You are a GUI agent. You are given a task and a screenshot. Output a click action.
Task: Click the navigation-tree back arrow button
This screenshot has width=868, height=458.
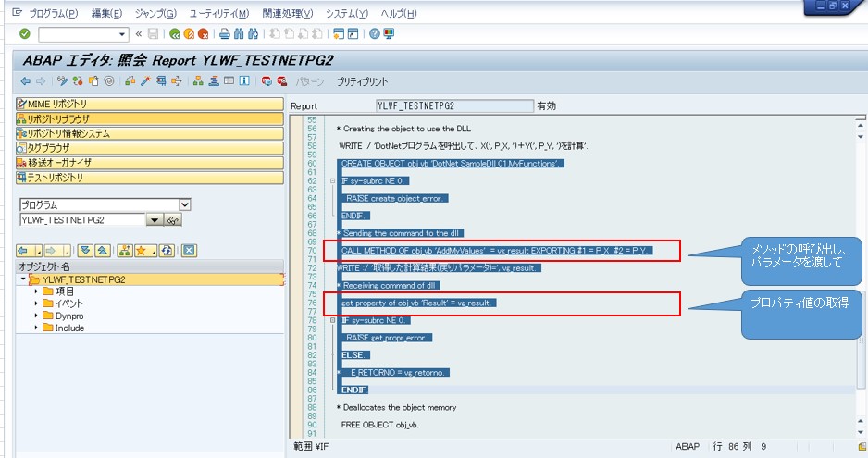pyautogui.click(x=24, y=251)
